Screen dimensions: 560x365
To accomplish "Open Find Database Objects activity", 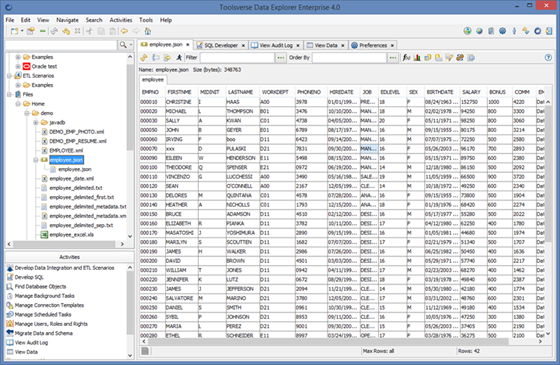I will [x=40, y=286].
